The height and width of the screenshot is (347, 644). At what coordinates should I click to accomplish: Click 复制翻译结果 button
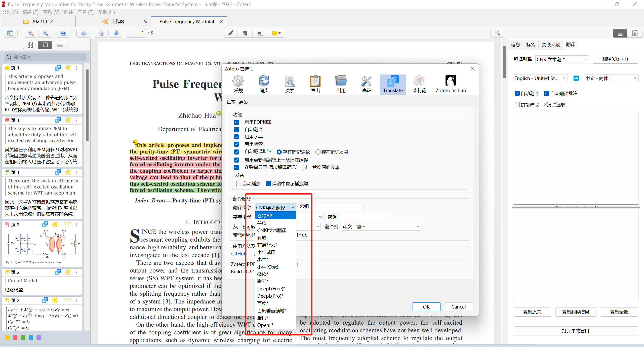575,312
